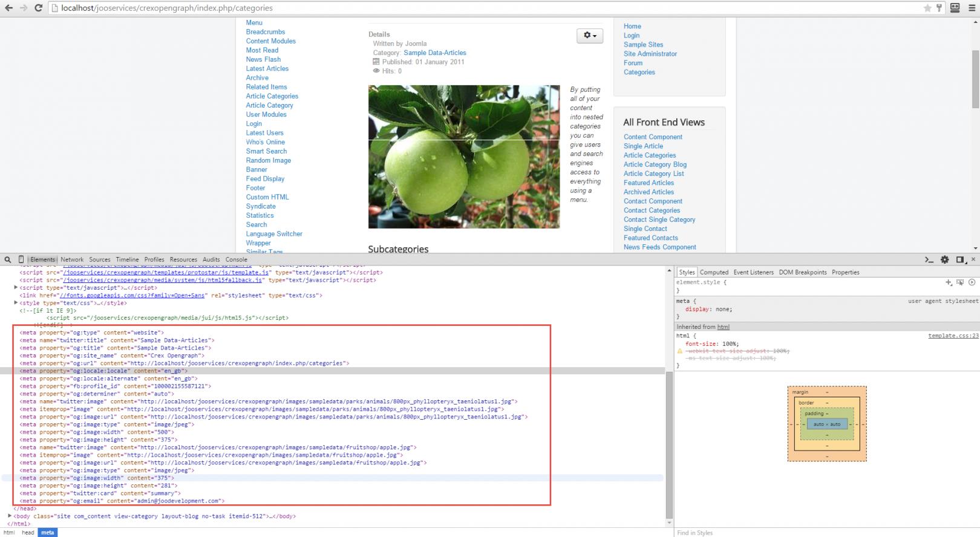The height and width of the screenshot is (537, 980).
Task: Toggle device mode in DevTools
Action: tap(21, 259)
